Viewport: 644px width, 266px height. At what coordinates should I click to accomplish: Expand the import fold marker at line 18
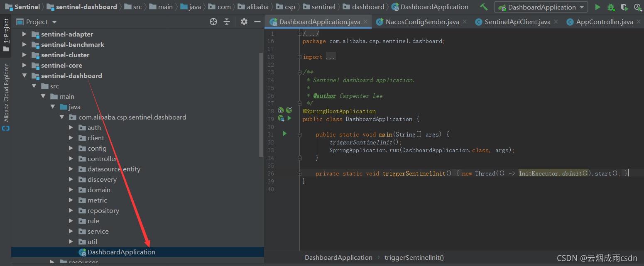pyautogui.click(x=299, y=57)
